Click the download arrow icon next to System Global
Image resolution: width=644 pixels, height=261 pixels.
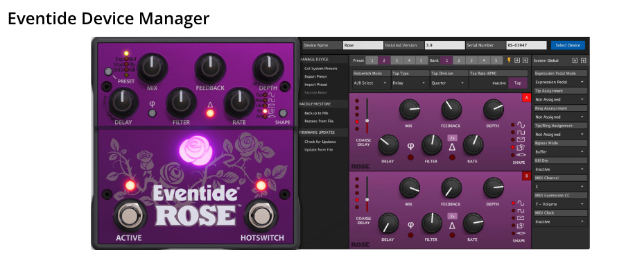tap(575, 60)
